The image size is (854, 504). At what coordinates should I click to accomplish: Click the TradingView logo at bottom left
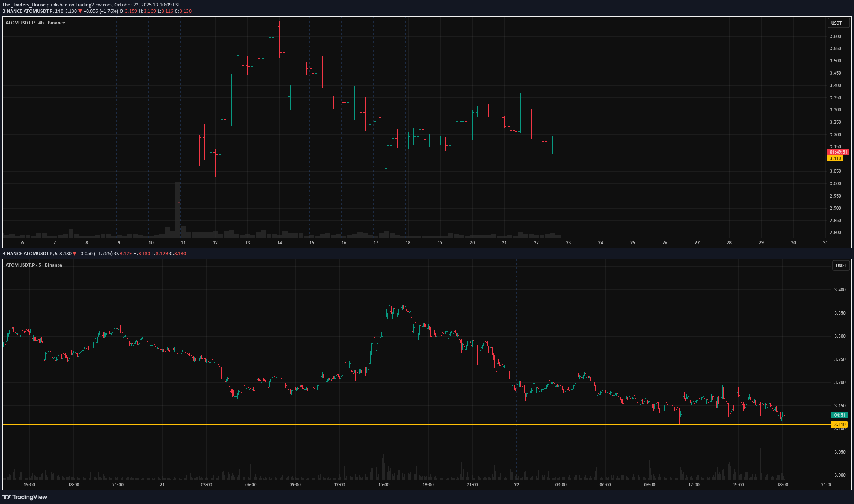pyautogui.click(x=25, y=497)
